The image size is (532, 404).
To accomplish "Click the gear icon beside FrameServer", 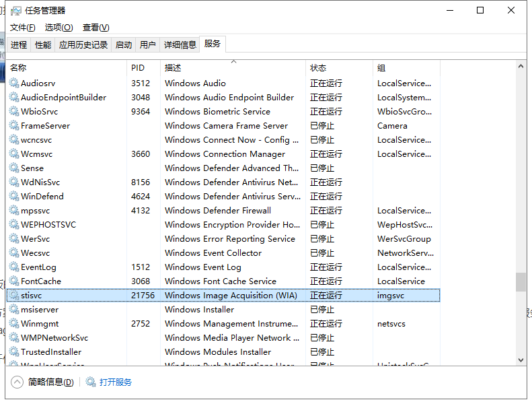I will point(14,125).
